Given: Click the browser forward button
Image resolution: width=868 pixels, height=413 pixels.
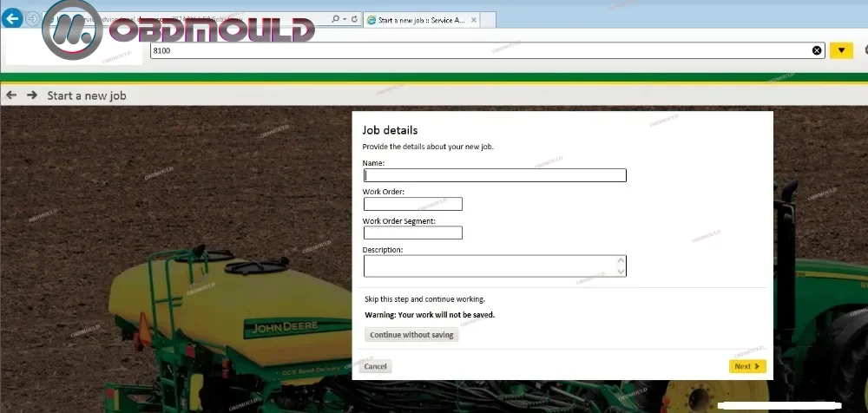Looking at the screenshot, I should coord(33,18).
